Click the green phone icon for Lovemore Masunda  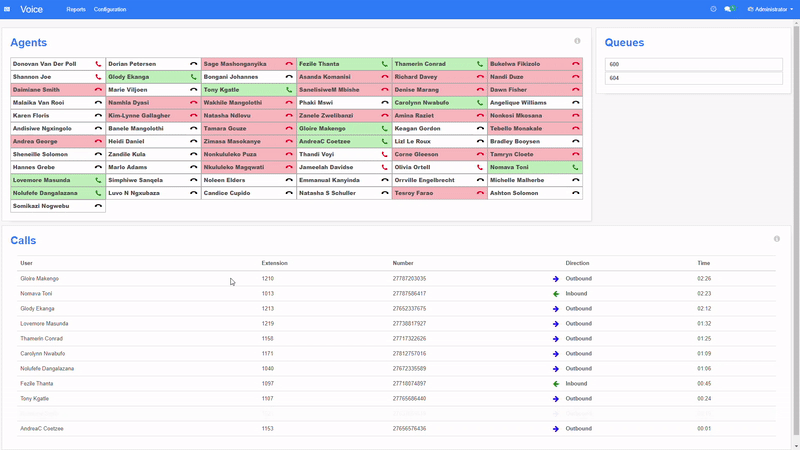(98, 180)
